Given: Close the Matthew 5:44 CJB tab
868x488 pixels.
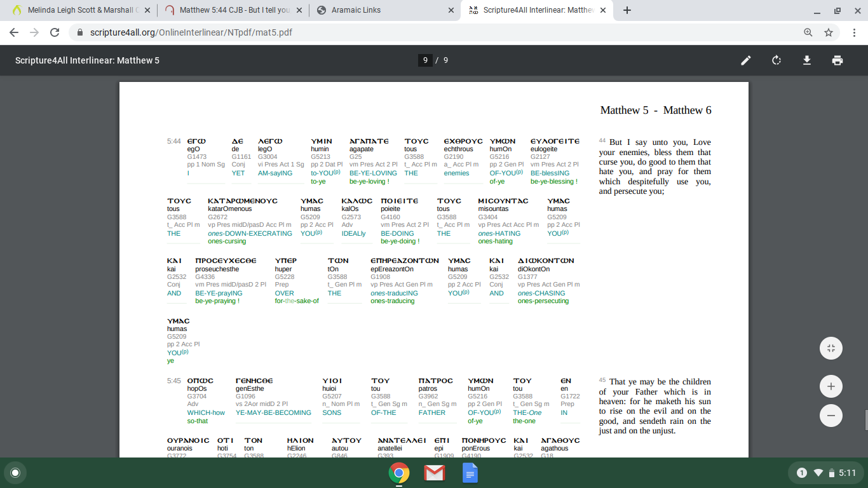Looking at the screenshot, I should click(298, 10).
